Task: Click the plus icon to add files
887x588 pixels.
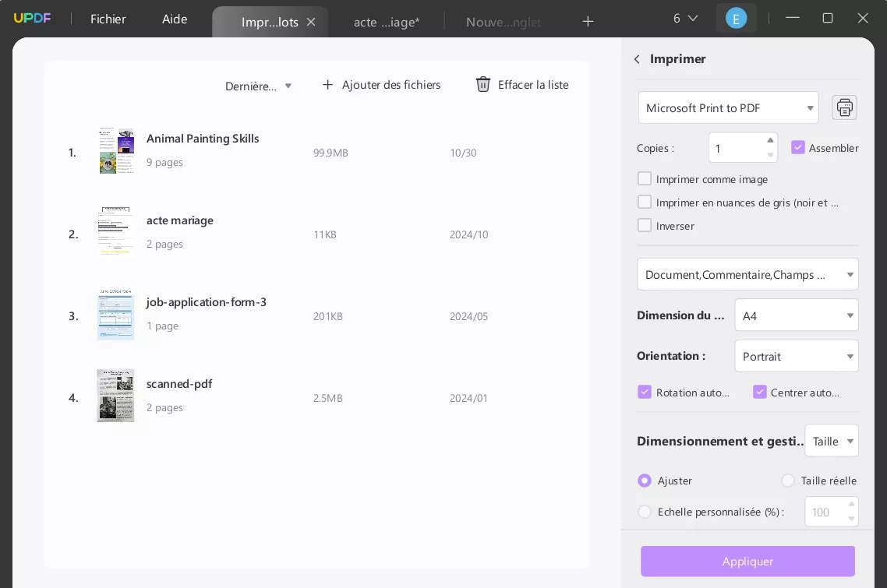Action: (328, 84)
